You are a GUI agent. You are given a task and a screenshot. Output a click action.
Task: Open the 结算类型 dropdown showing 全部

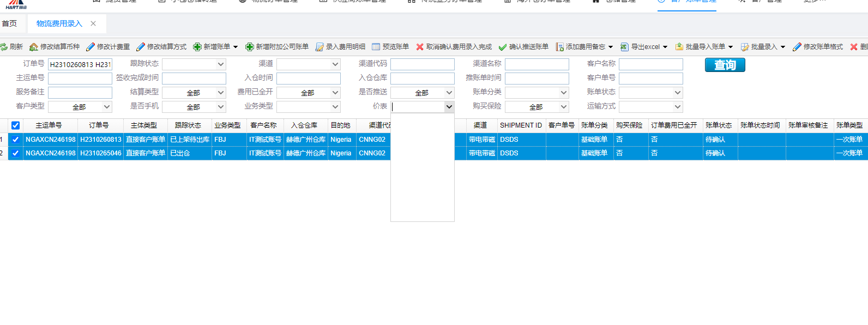point(221,93)
